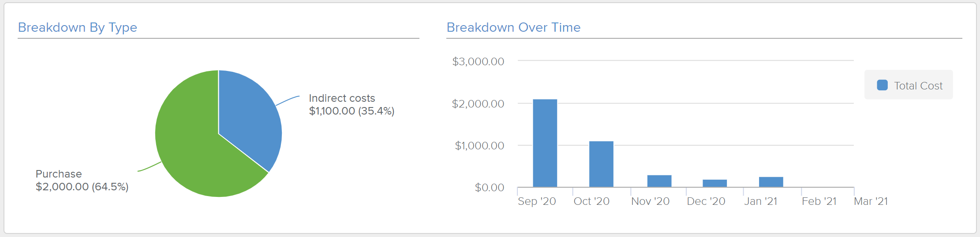
Task: Click the Sep '20 axis label
Action: click(537, 201)
